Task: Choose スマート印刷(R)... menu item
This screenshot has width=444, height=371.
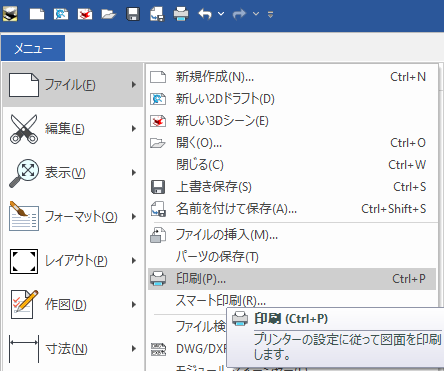Action: pos(292,301)
